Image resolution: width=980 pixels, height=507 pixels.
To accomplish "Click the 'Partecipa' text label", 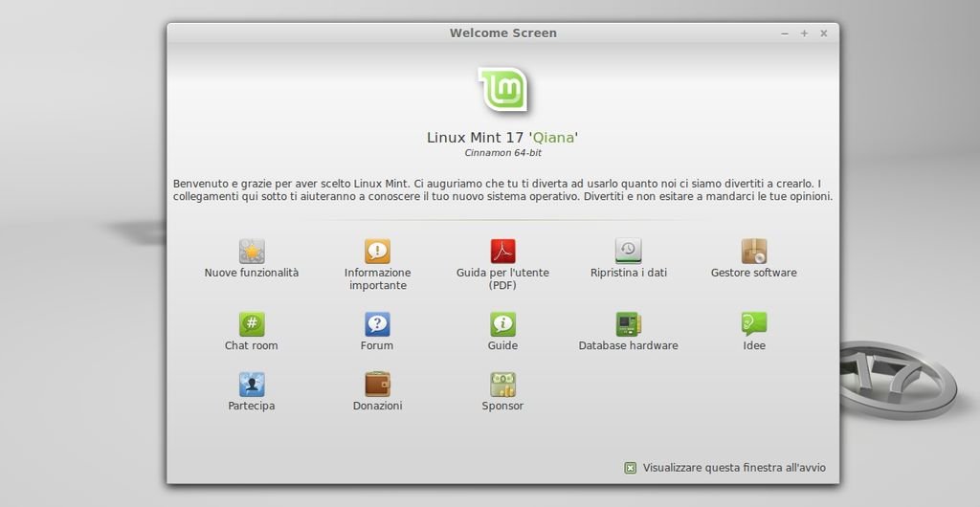I will pyautogui.click(x=252, y=406).
